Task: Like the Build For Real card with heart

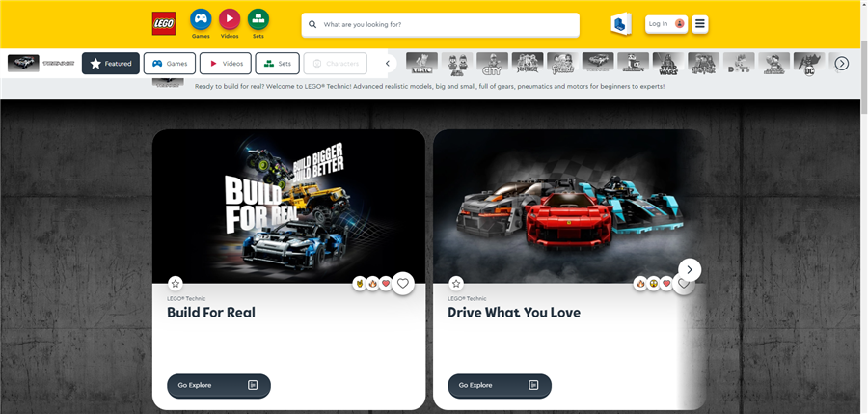Action: pyautogui.click(x=403, y=283)
